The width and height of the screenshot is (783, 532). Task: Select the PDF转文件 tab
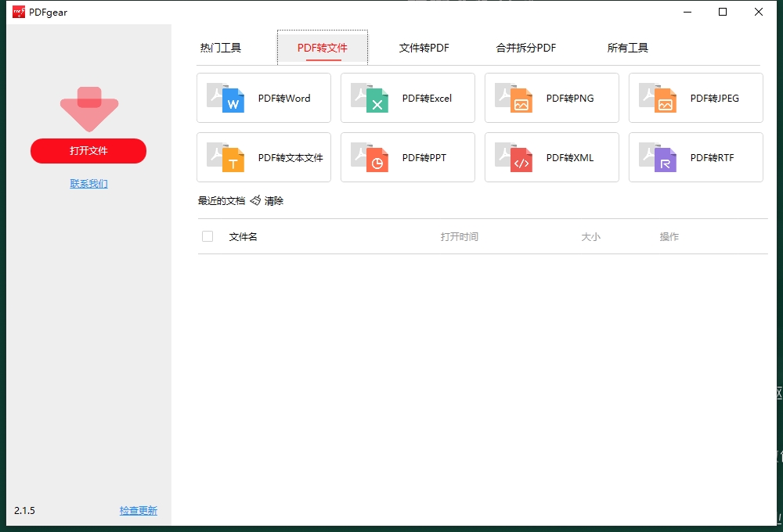coord(323,48)
